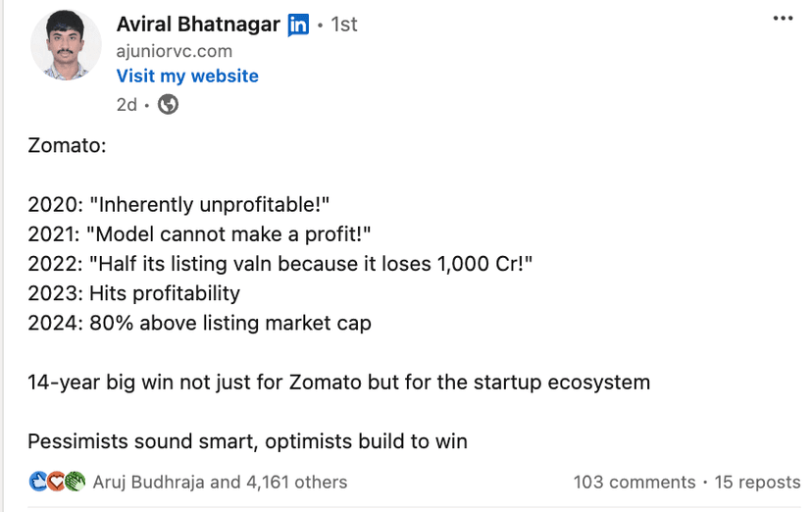Click the LinkedIn badge beside author name
This screenshot has width=812, height=512.
(298, 26)
